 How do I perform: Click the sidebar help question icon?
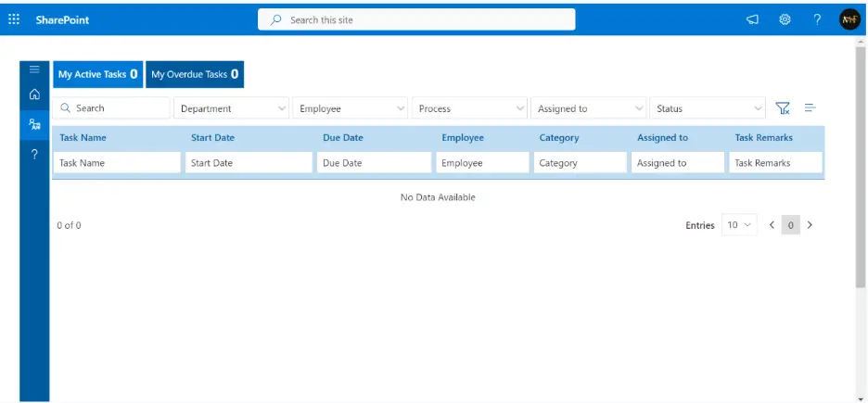click(x=34, y=154)
